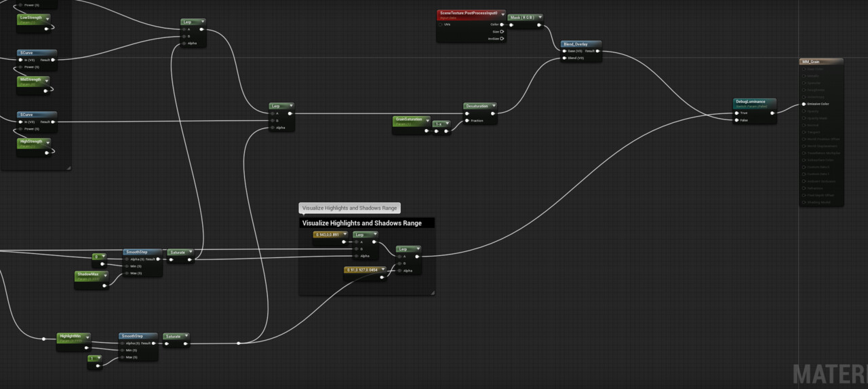Image resolution: width=868 pixels, height=389 pixels.
Task: Click the DebugLuminance True input pin
Action: click(x=737, y=113)
